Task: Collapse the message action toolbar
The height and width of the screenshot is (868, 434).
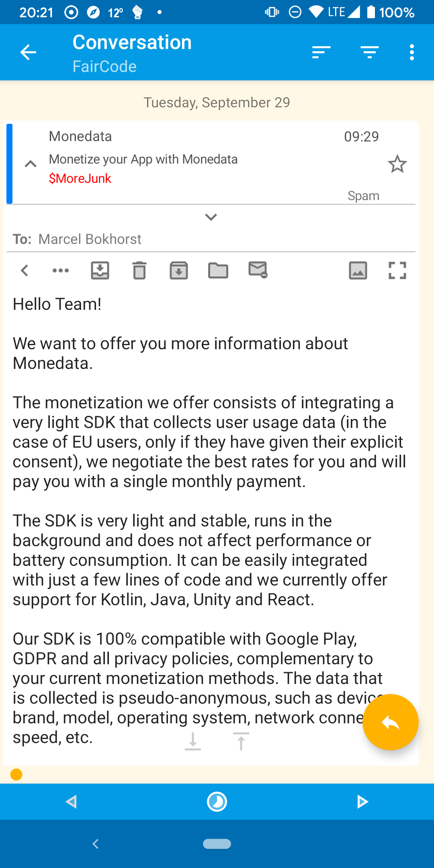Action: tap(25, 270)
